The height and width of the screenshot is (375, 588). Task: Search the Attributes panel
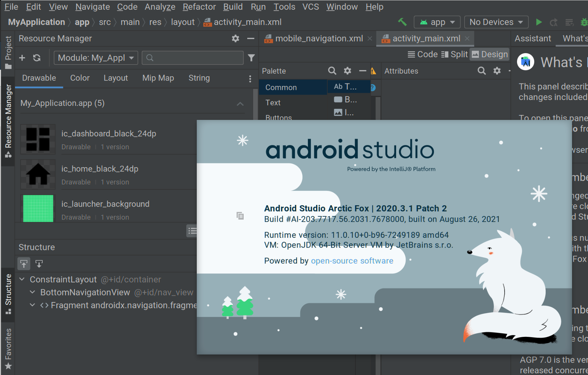pos(481,71)
